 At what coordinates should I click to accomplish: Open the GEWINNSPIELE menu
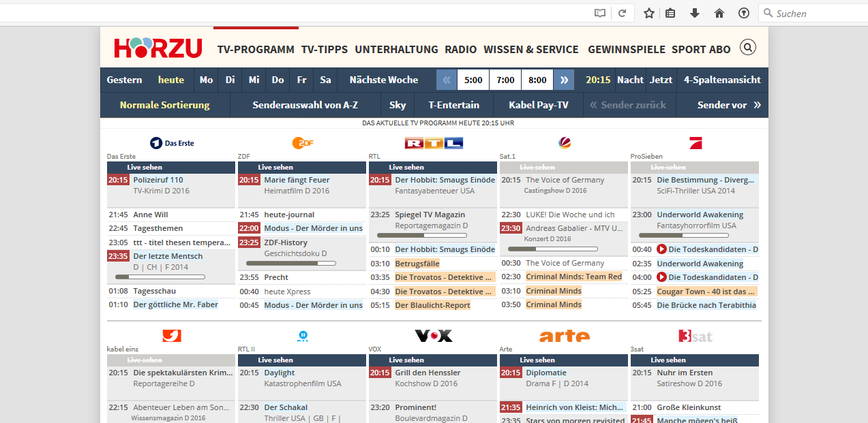coord(627,49)
